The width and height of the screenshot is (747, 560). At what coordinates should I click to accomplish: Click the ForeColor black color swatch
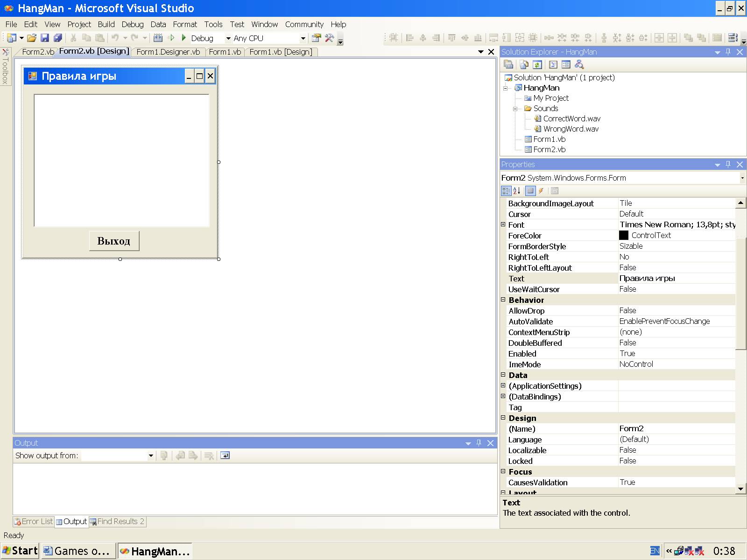click(624, 235)
